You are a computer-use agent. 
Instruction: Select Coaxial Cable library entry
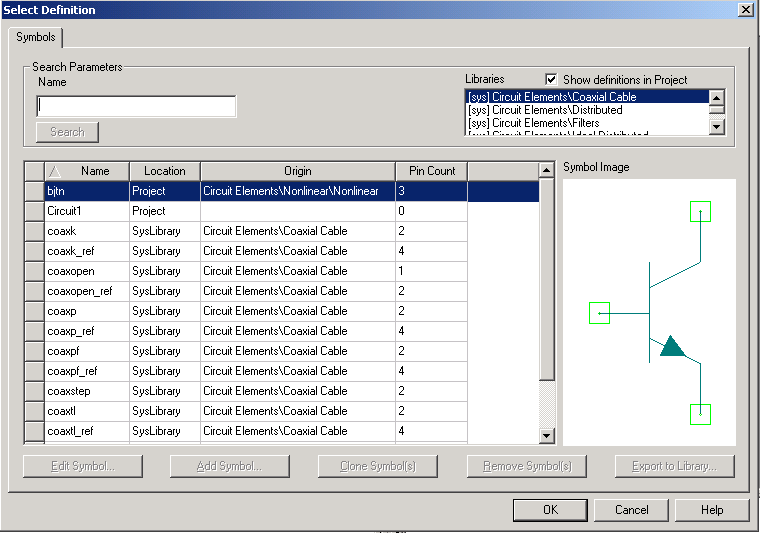coord(586,97)
